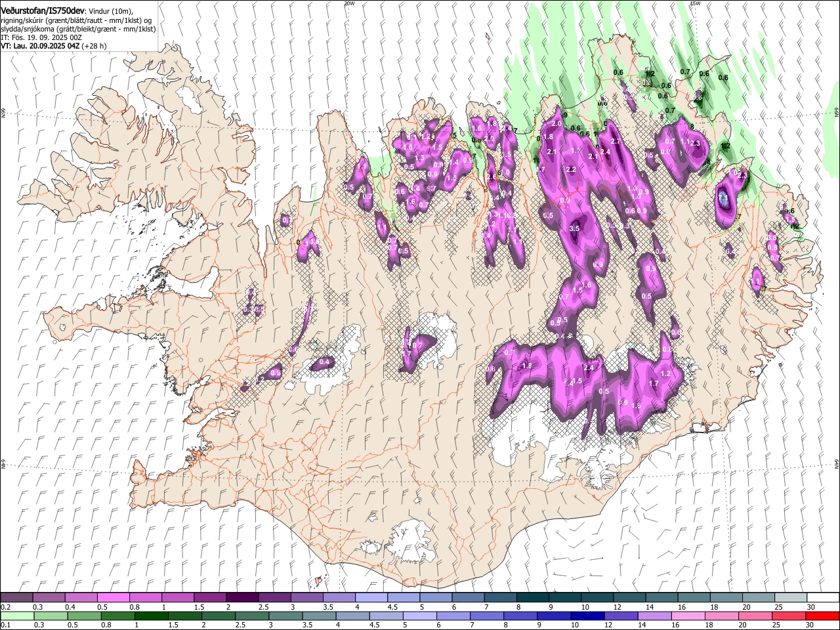Click the top legend swatch between 1 and 1.5
Image resolution: width=840 pixels, height=630 pixels.
pyautogui.click(x=178, y=598)
